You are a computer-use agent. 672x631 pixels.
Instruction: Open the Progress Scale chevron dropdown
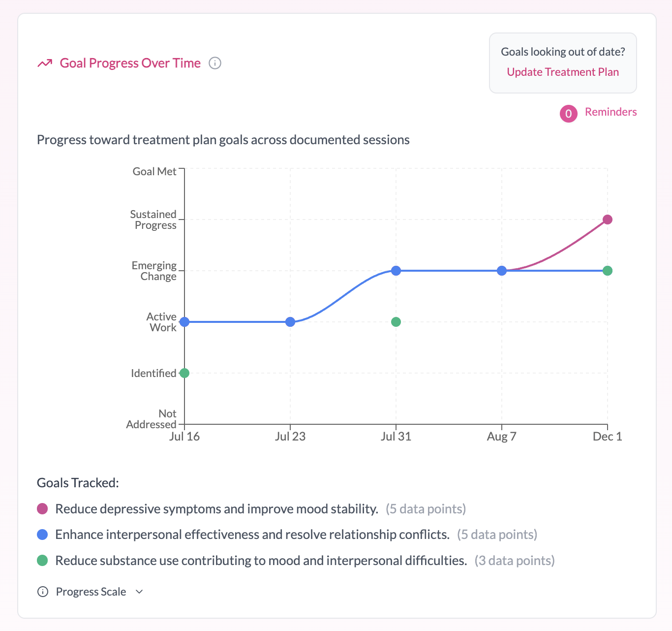click(x=139, y=592)
